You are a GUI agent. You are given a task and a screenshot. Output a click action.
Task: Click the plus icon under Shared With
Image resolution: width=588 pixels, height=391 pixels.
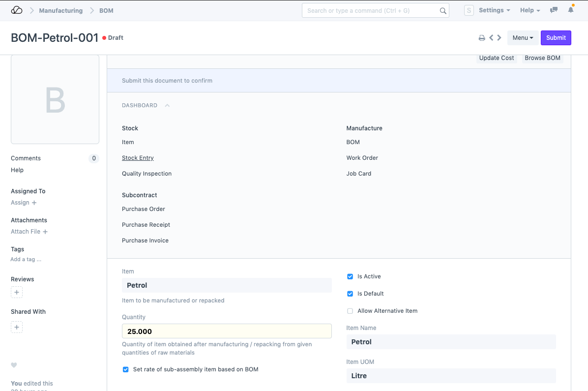click(x=17, y=327)
